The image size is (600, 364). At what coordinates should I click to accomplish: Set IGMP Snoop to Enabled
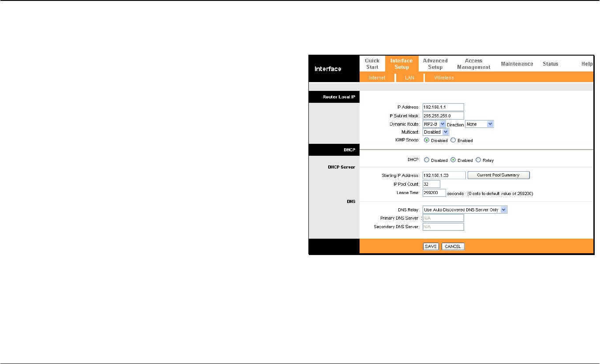tap(453, 140)
